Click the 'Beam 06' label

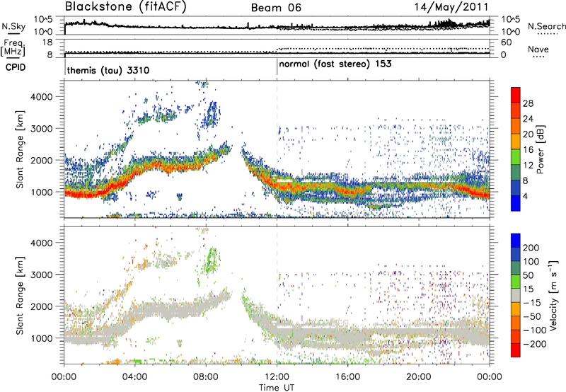click(276, 8)
